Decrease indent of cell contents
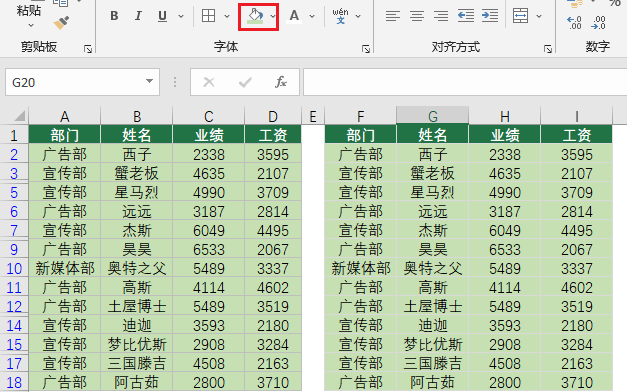 466,16
